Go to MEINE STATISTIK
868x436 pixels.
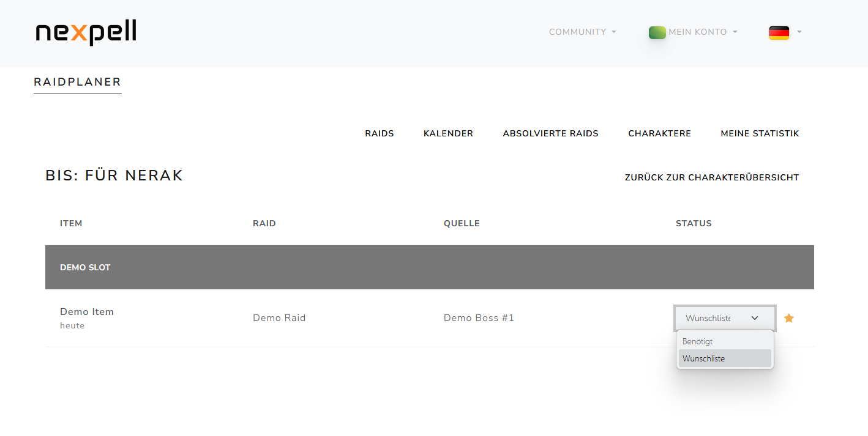760,133
